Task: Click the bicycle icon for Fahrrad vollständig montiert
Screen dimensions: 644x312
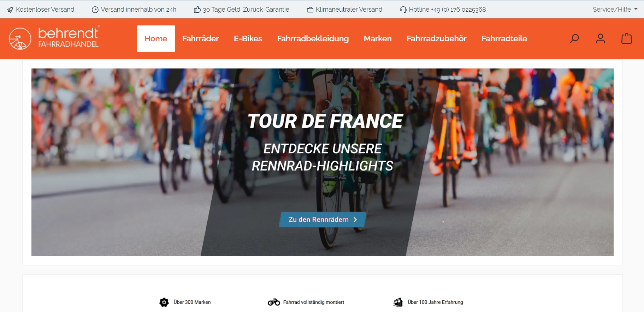Action: tap(274, 302)
